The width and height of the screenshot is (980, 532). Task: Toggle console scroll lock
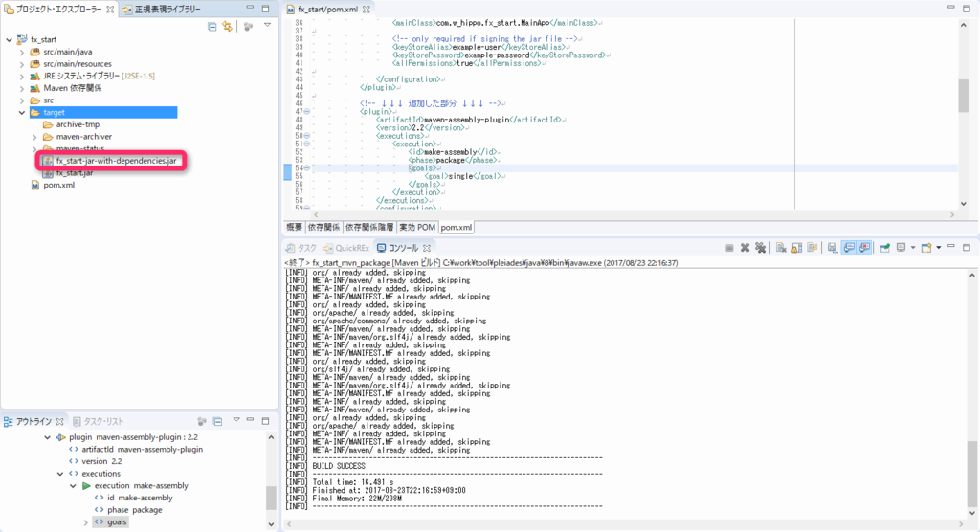point(797,248)
